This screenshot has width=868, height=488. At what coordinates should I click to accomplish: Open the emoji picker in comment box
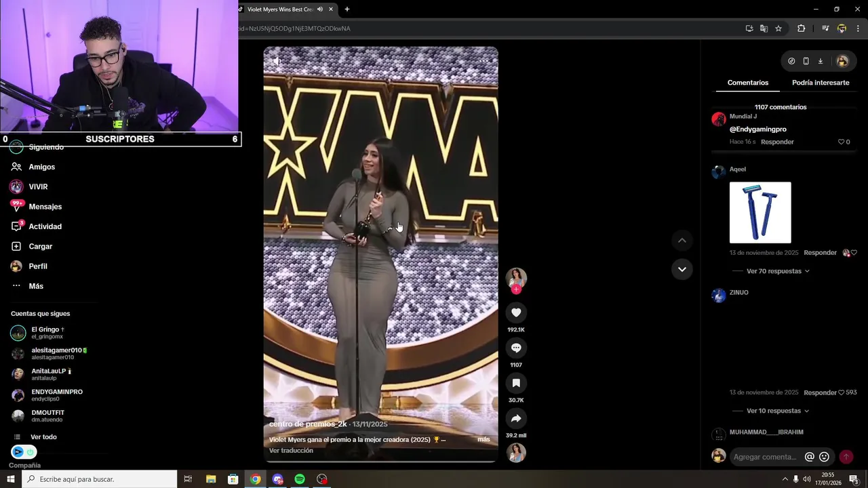(x=824, y=457)
